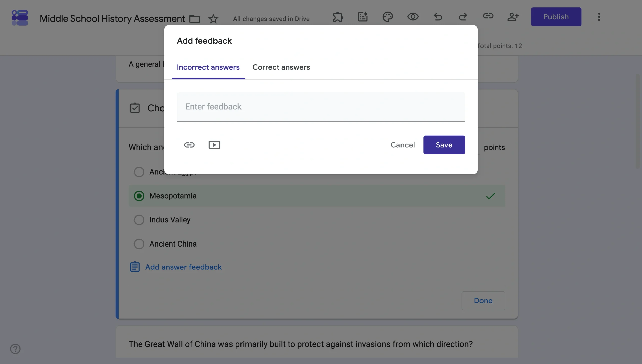
Task: Customize theme with the palette icon
Action: [388, 17]
